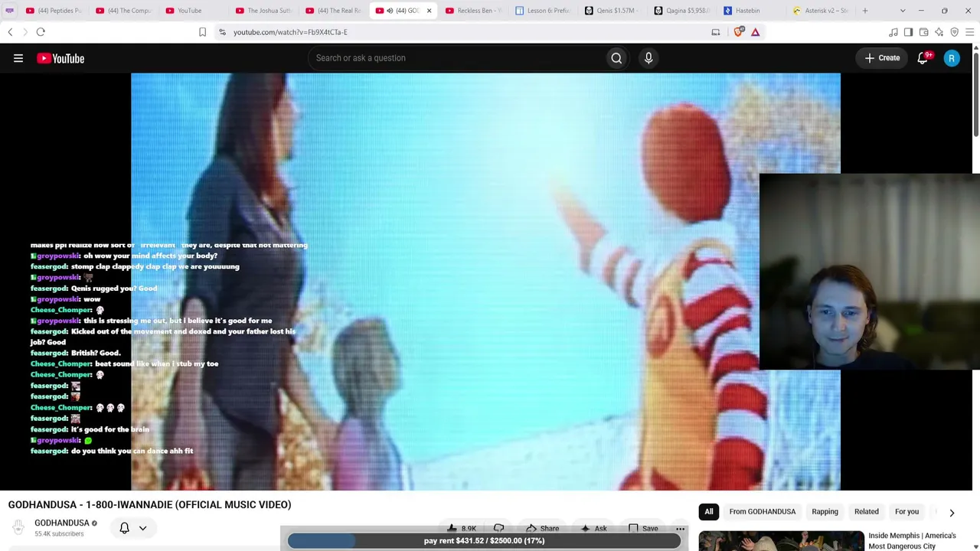Open site information icon in address bar

tap(222, 32)
